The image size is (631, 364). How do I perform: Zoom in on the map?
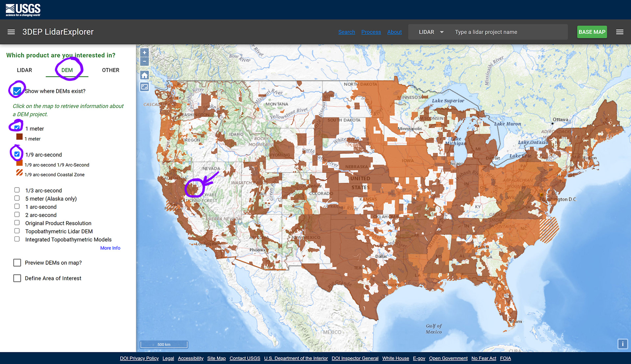[x=144, y=53]
